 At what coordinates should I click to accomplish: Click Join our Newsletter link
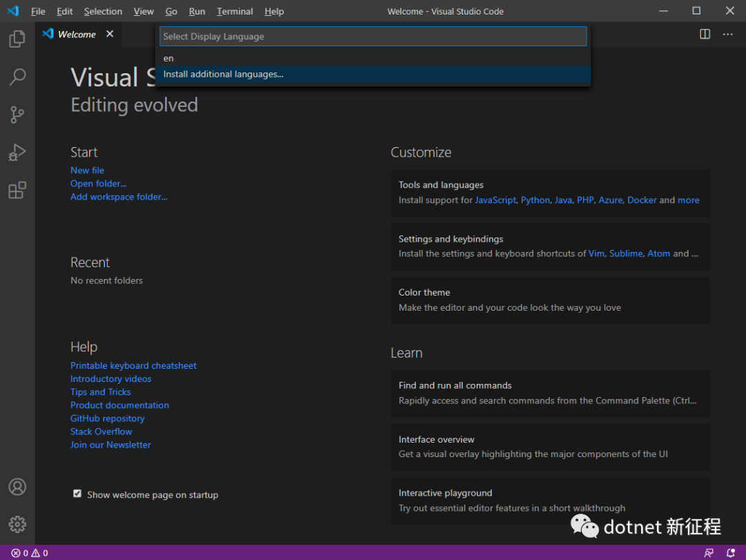pyautogui.click(x=111, y=445)
